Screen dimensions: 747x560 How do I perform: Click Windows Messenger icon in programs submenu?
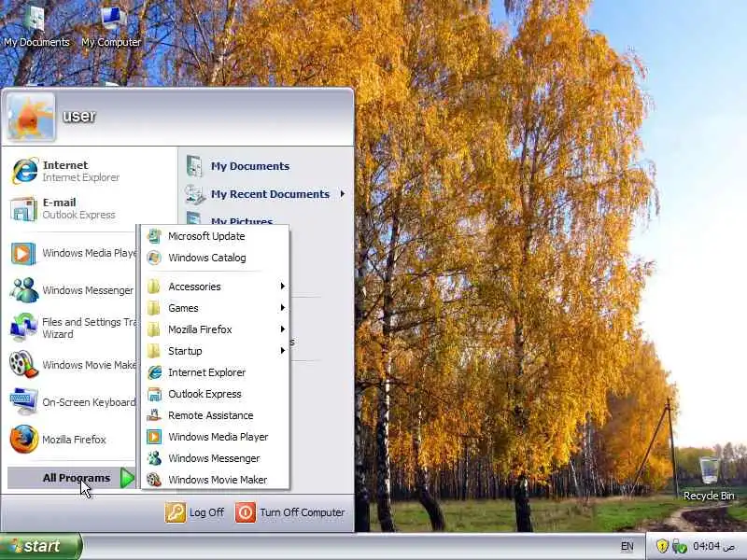tap(154, 458)
